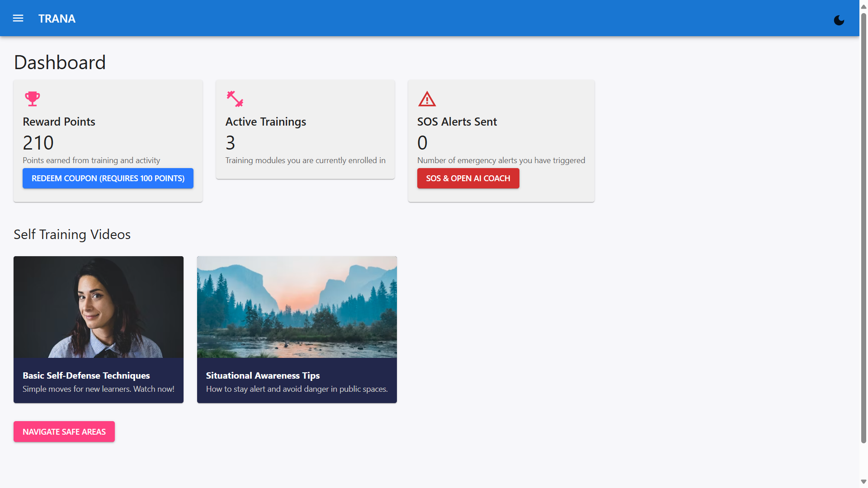This screenshot has height=488, width=868.
Task: Click Navigate Safe Areas button
Action: coord(64,432)
